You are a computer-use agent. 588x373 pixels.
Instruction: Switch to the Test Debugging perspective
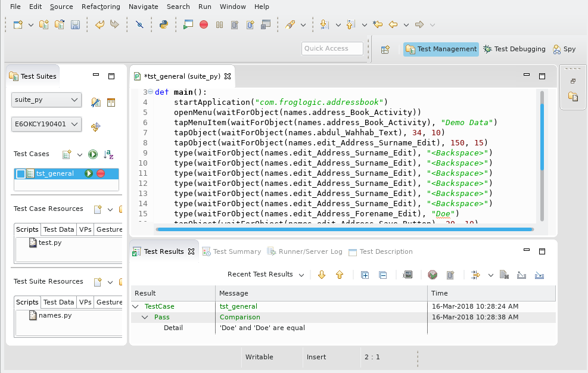pyautogui.click(x=514, y=49)
